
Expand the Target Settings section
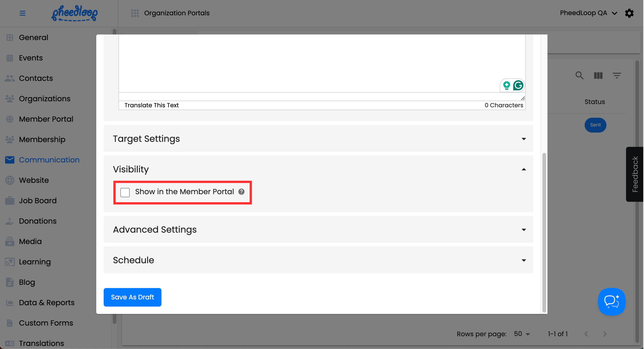tap(523, 139)
